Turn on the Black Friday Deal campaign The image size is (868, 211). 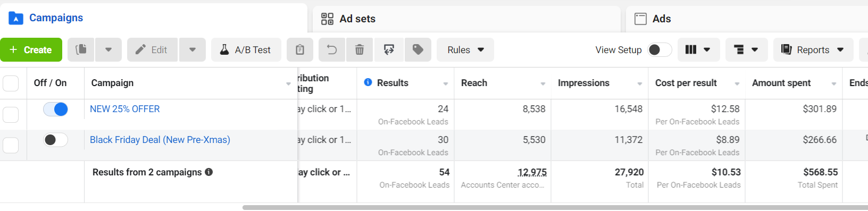tap(55, 140)
